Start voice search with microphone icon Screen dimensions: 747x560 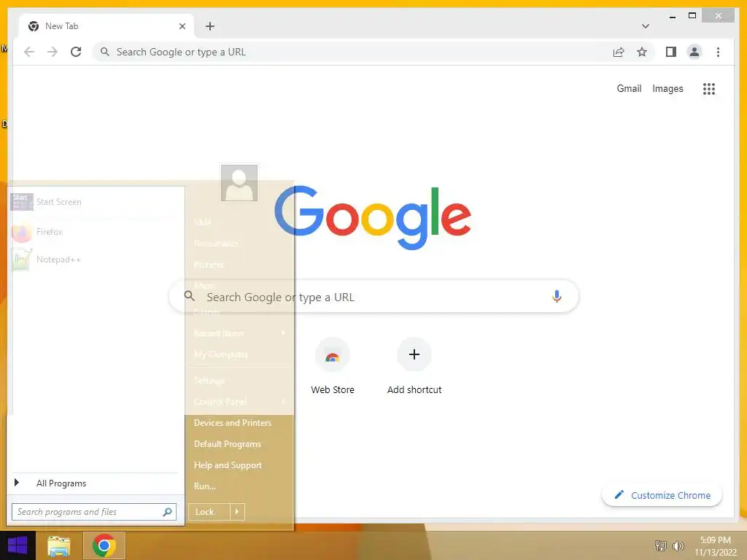(x=557, y=296)
